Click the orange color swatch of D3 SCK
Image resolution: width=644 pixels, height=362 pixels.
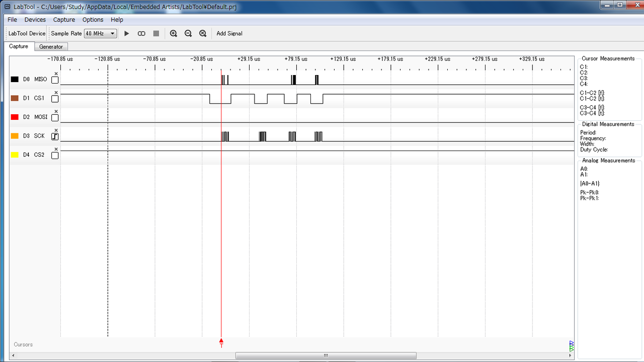15,136
